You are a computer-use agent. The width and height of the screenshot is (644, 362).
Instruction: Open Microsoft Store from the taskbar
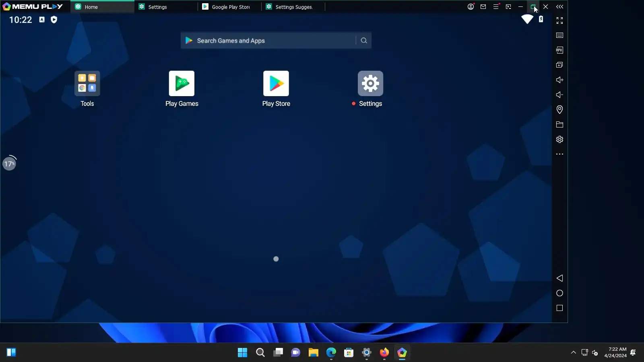pos(349,353)
